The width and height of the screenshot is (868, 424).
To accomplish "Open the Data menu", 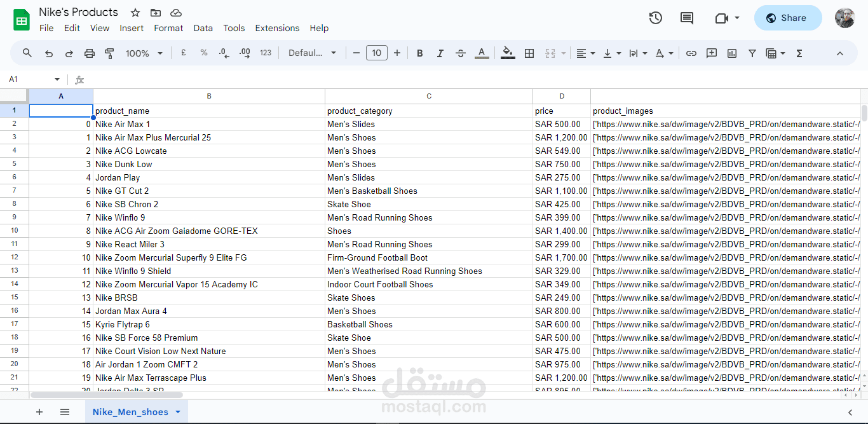I will point(203,28).
